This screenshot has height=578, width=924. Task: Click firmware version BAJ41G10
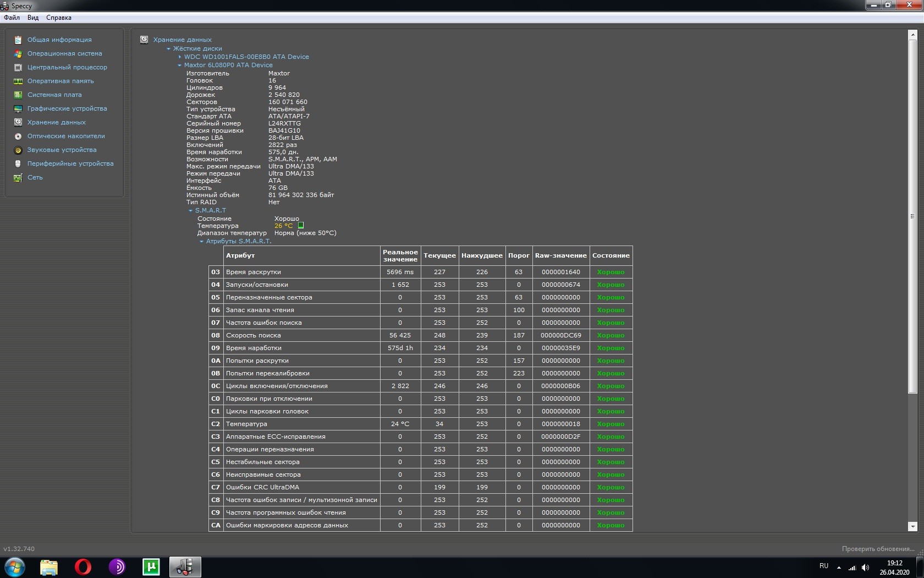pos(284,130)
